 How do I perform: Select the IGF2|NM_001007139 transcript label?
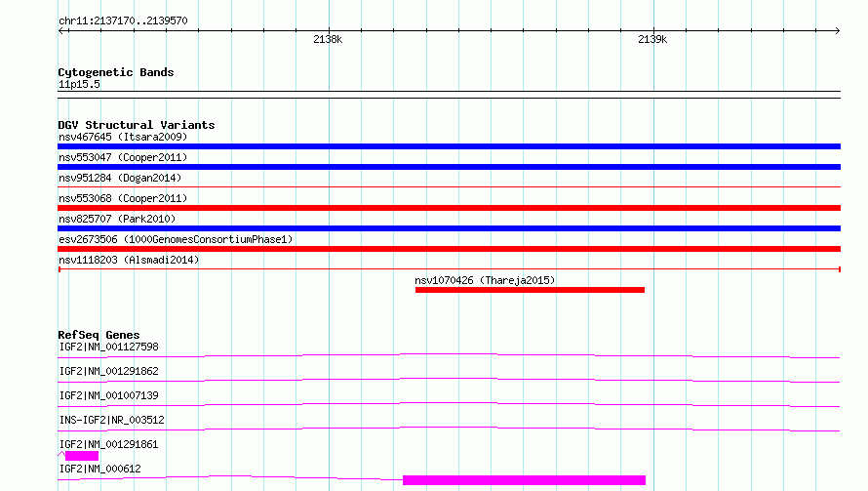pos(108,395)
